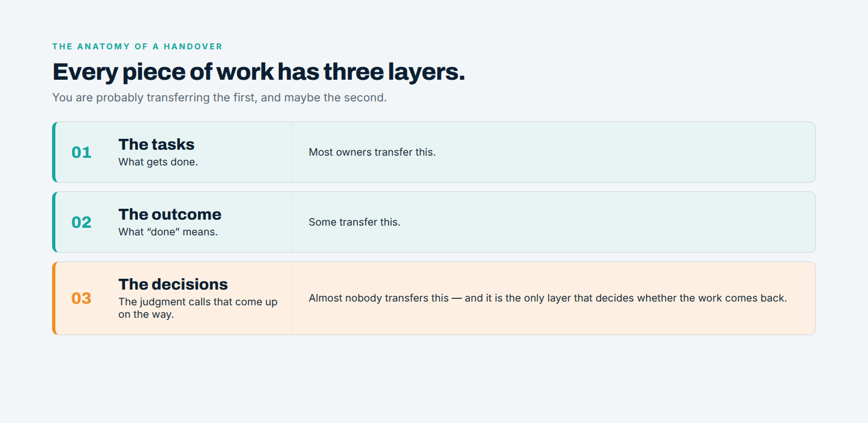Select the "The decisions" heading

coord(173,284)
